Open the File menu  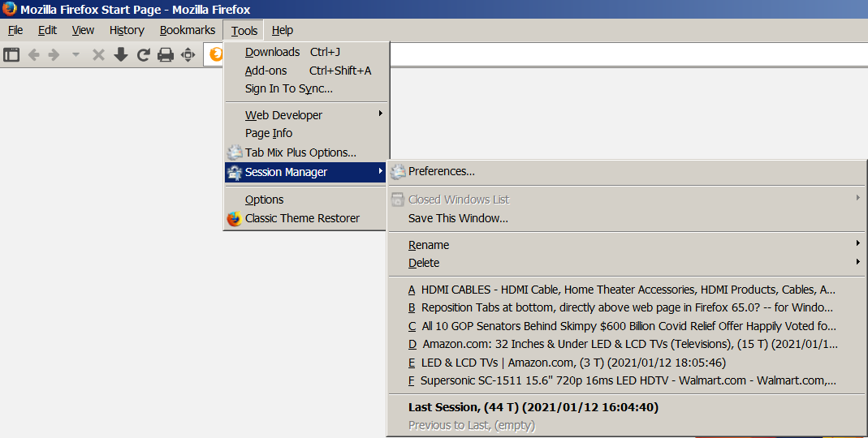(x=15, y=31)
